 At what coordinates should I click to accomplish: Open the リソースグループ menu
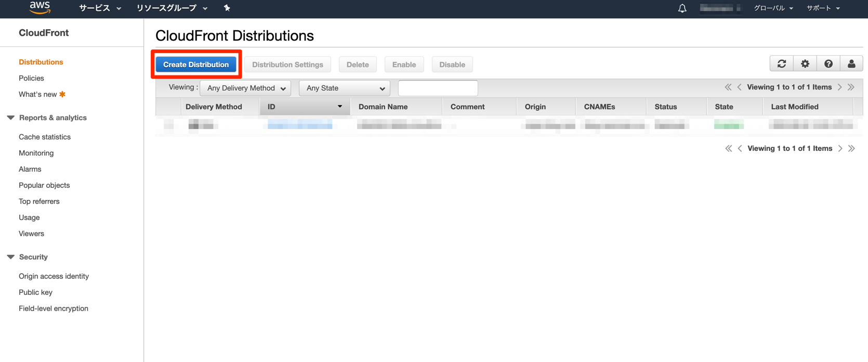[x=172, y=8]
